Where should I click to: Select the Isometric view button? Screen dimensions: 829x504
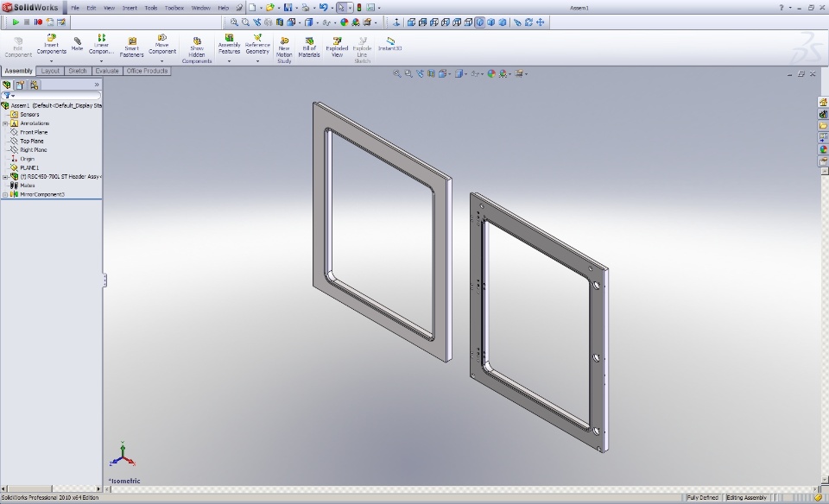479,22
